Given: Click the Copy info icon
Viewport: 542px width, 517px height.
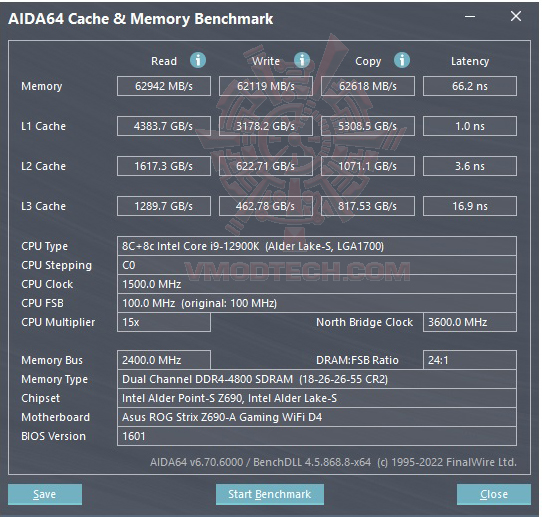Looking at the screenshot, I should (x=402, y=60).
